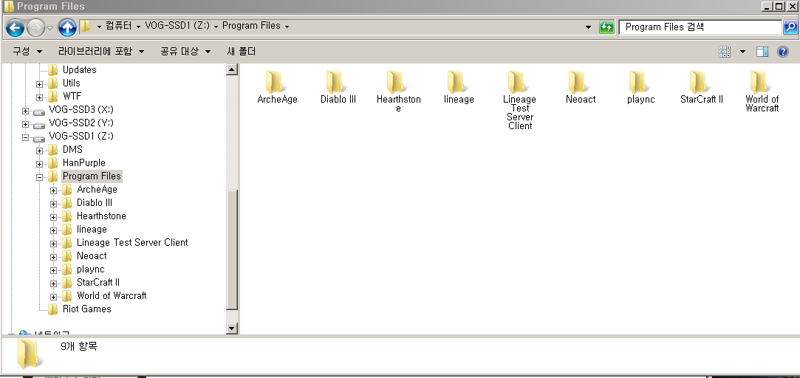Image resolution: width=800 pixels, height=378 pixels.
Task: Select plaync in the folder tree
Action: (x=90, y=269)
